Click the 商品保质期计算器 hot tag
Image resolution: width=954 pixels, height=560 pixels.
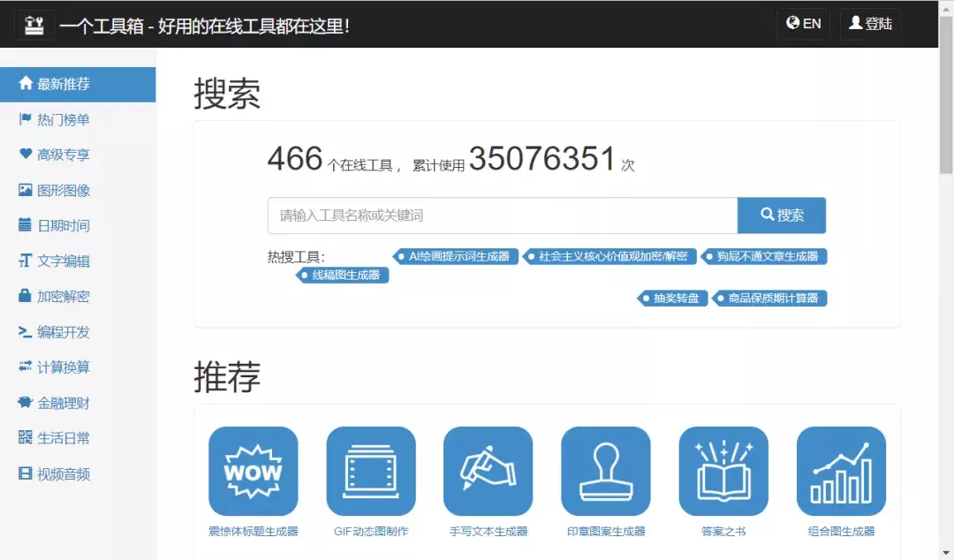(x=772, y=299)
